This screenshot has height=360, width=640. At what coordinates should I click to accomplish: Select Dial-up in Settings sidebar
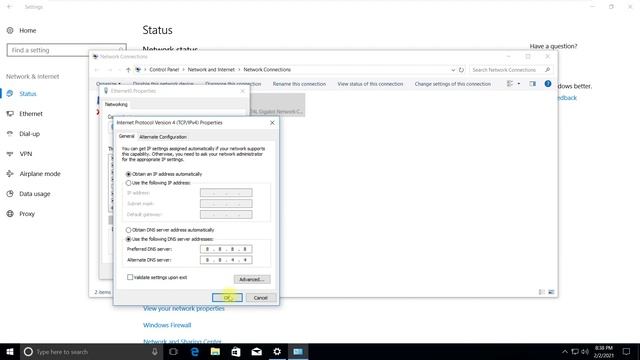(x=29, y=134)
